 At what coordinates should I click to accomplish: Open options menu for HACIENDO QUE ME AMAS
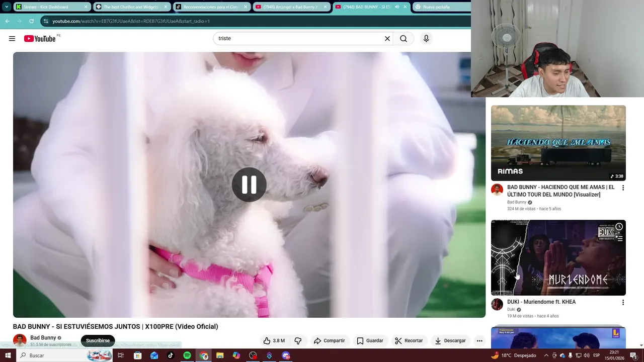(623, 188)
